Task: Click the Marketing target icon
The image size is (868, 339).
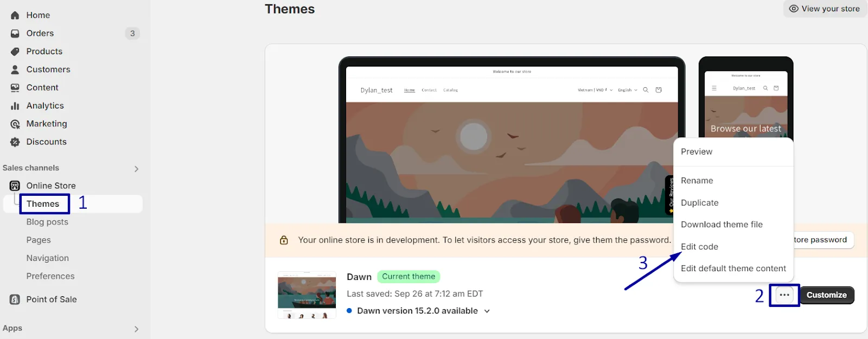Action: pos(15,124)
